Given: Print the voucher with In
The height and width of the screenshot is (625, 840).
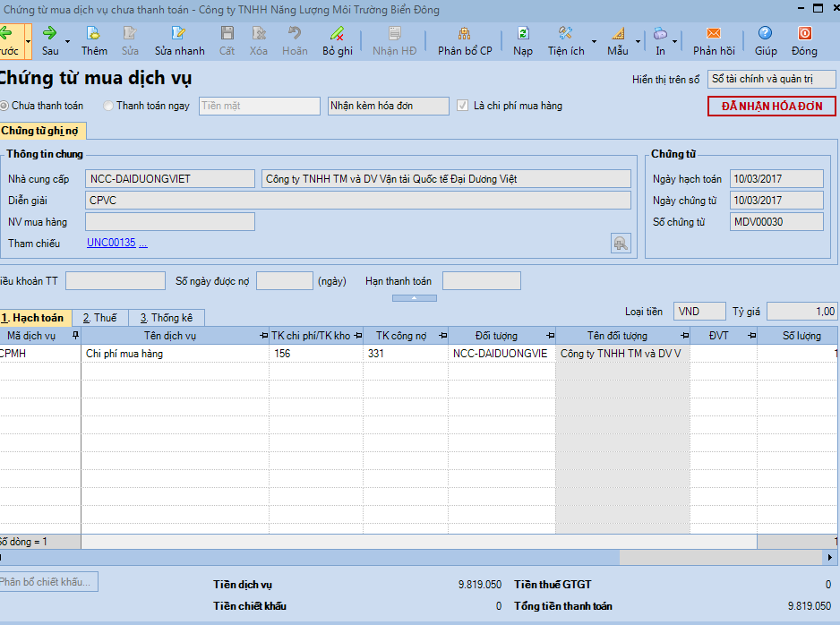Looking at the screenshot, I should (x=661, y=40).
